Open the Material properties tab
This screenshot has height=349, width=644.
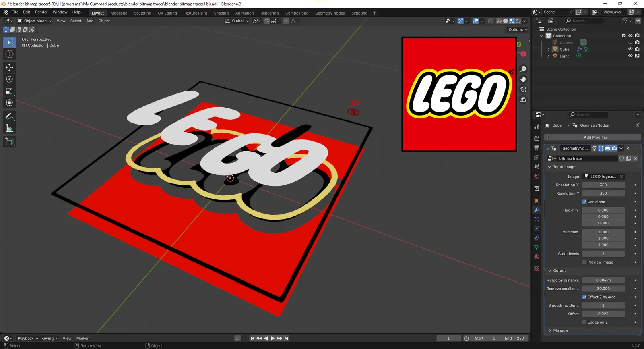click(537, 257)
